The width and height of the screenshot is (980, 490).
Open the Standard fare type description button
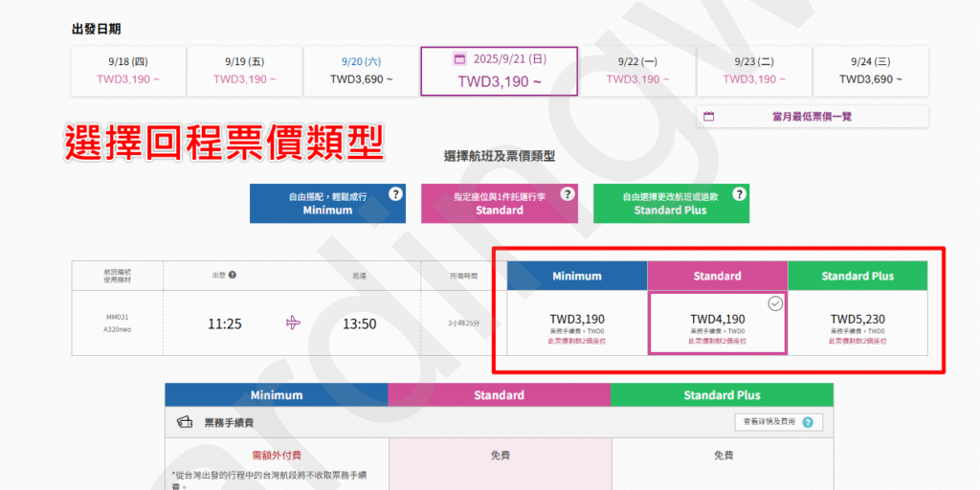[500, 203]
